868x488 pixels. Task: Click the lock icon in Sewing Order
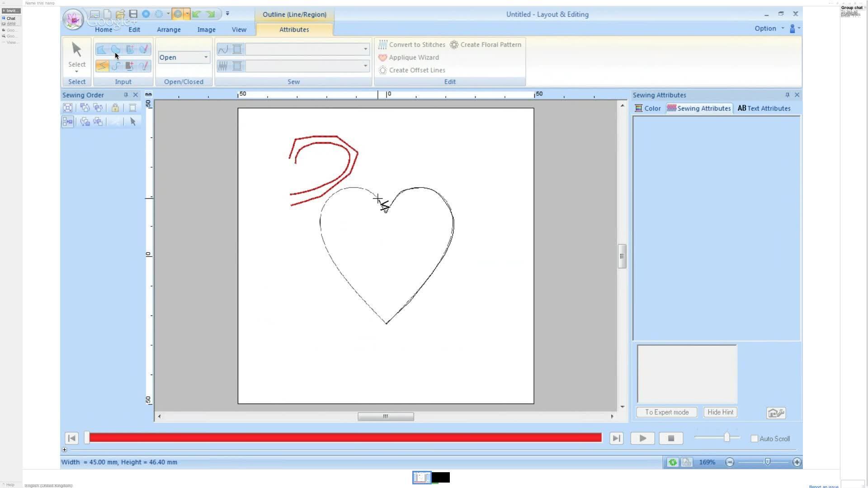115,108
